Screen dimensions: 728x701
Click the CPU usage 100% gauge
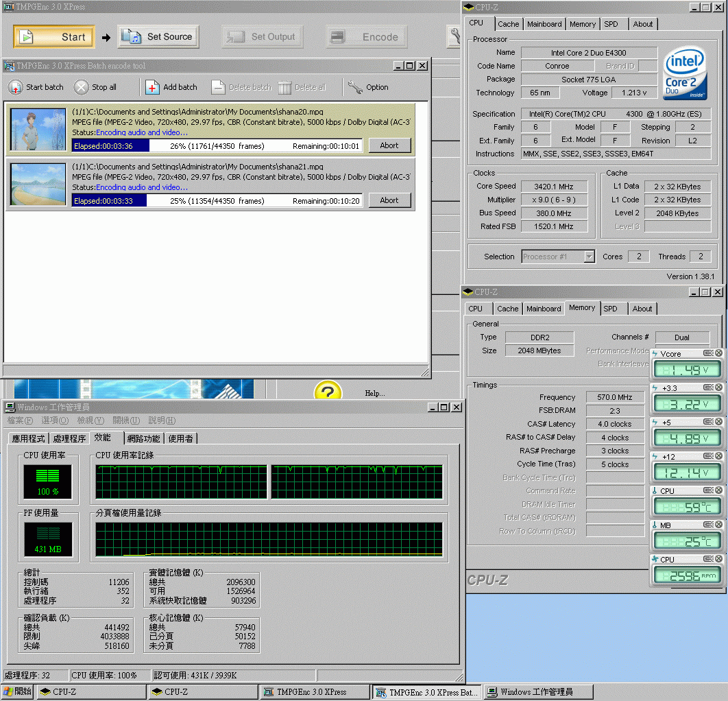[x=48, y=482]
